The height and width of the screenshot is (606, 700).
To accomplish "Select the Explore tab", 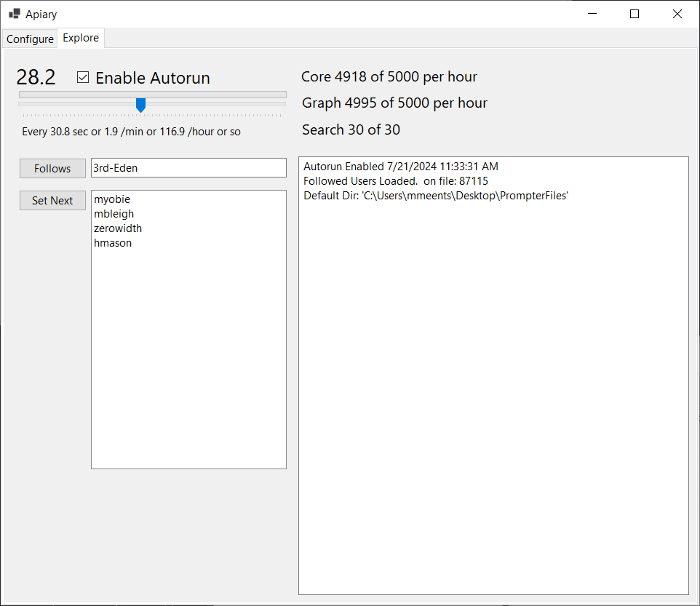I will click(80, 37).
